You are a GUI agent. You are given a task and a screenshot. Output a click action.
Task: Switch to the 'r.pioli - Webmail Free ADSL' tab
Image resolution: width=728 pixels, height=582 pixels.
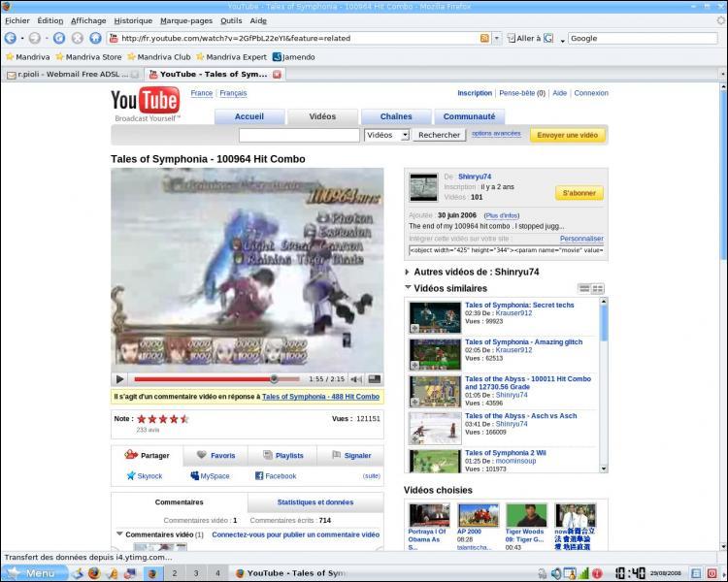73,75
